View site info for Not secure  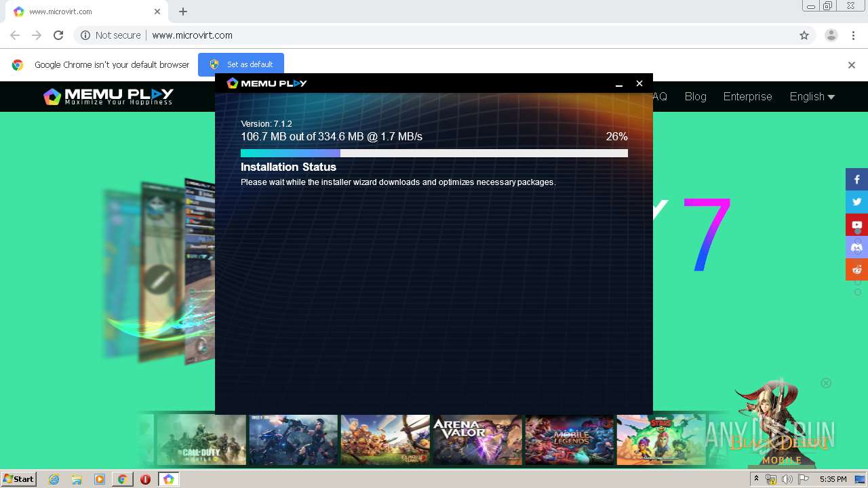(111, 35)
